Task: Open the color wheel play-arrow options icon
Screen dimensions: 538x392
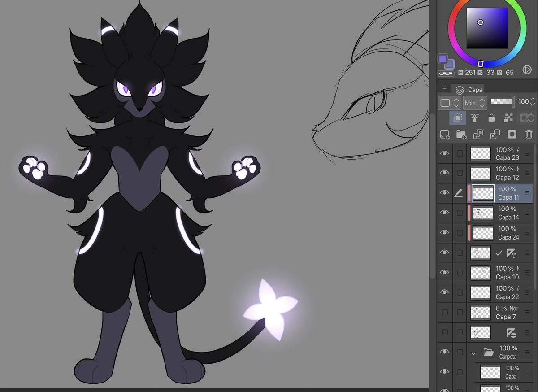Action: click(x=527, y=70)
